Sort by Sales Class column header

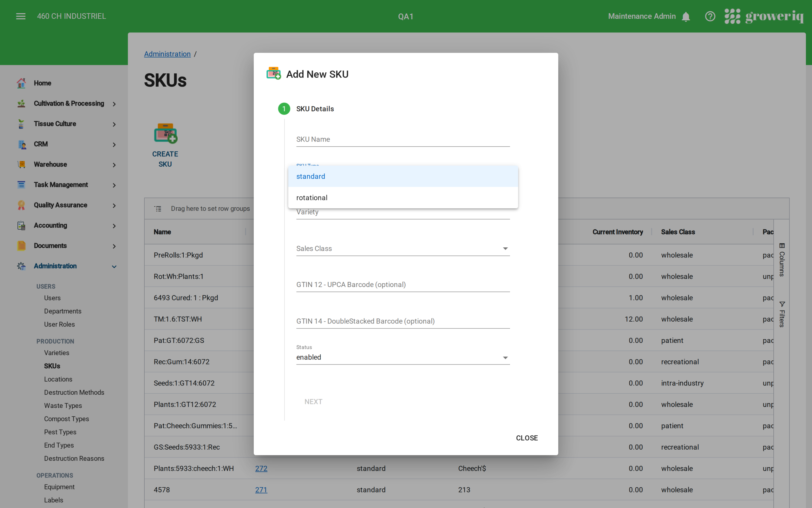pos(678,232)
